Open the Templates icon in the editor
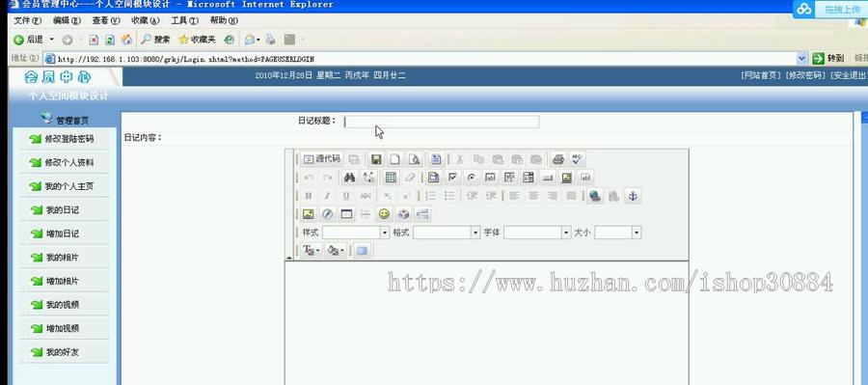Viewport: 868px width, 385px height. pyautogui.click(x=436, y=159)
